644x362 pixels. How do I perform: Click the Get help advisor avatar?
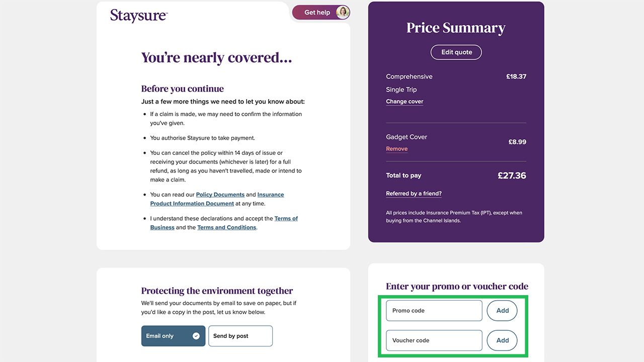[x=343, y=13]
